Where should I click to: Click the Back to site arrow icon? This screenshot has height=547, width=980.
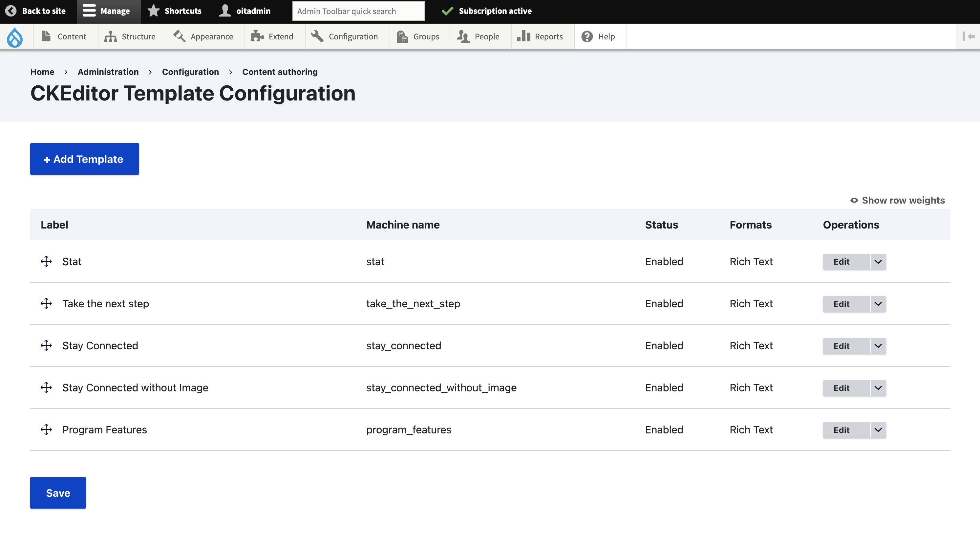pyautogui.click(x=11, y=11)
